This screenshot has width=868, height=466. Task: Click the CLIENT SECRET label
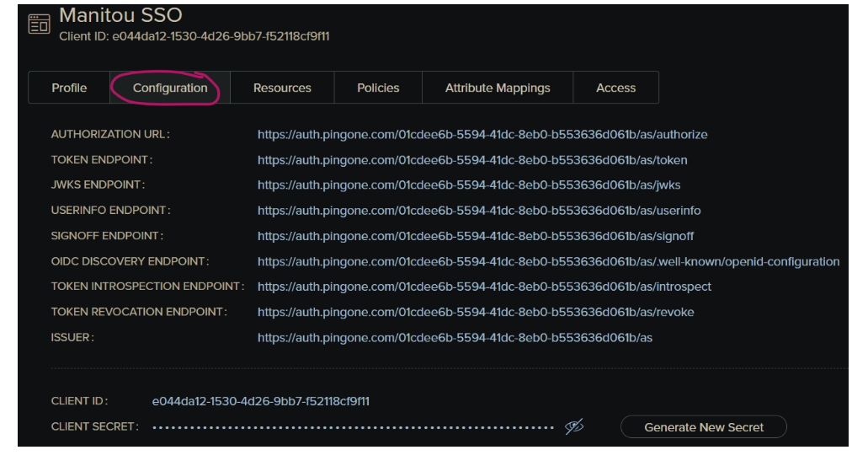pyautogui.click(x=94, y=426)
